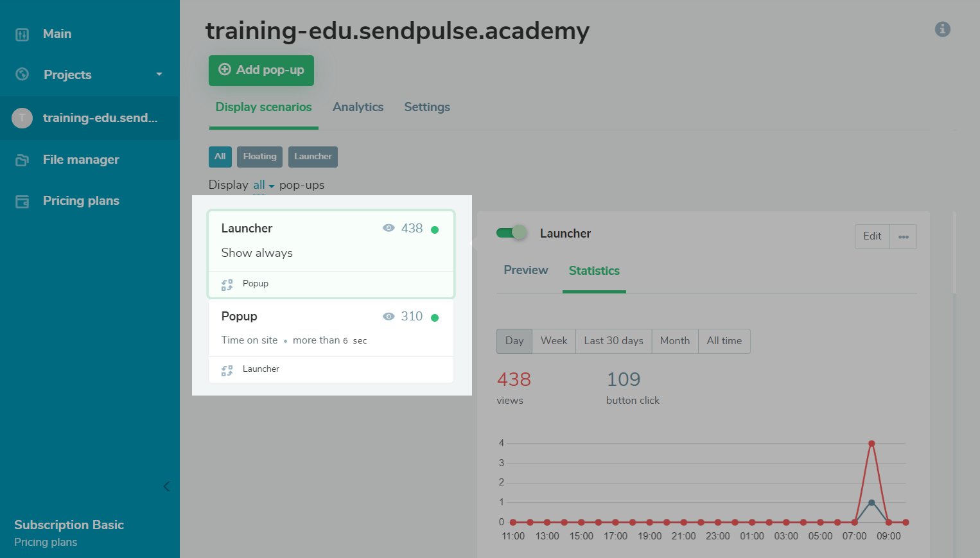980x558 pixels.
Task: Toggle the Launcher pop-up switch off
Action: click(511, 232)
